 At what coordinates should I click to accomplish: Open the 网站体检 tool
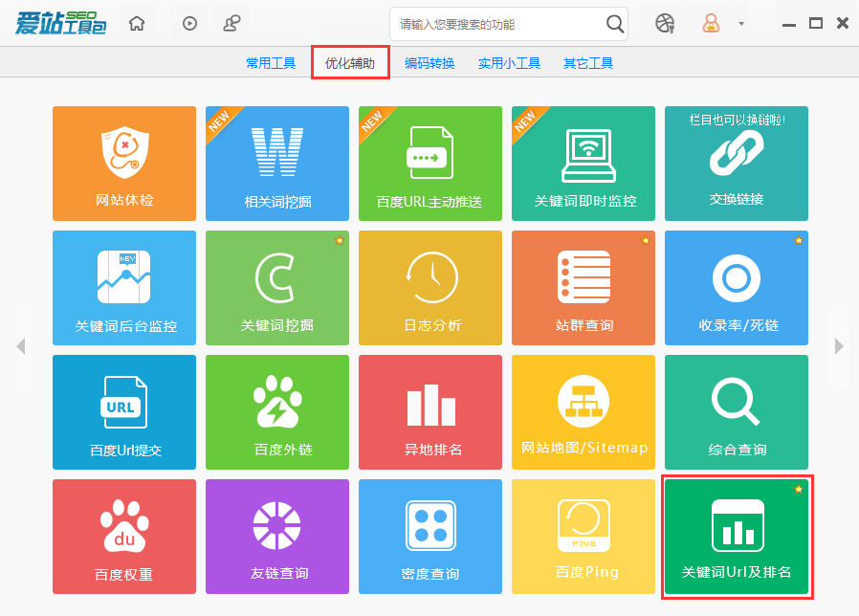(x=123, y=163)
